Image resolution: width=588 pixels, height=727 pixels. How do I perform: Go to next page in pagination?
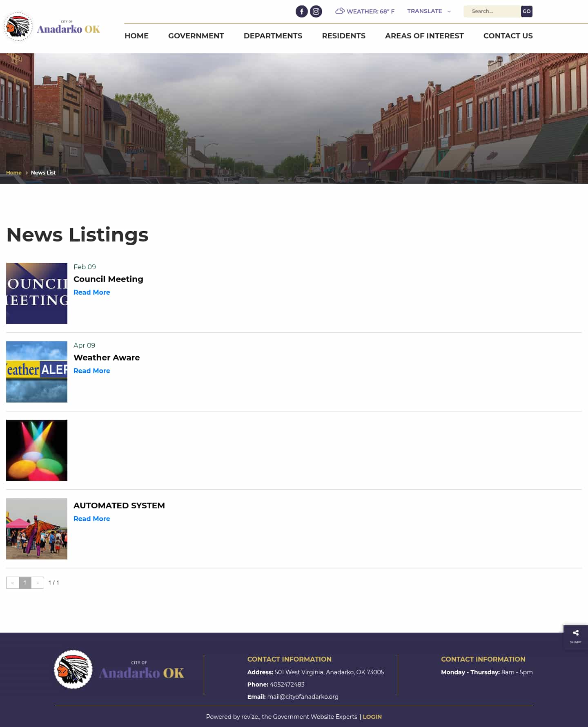tap(38, 583)
